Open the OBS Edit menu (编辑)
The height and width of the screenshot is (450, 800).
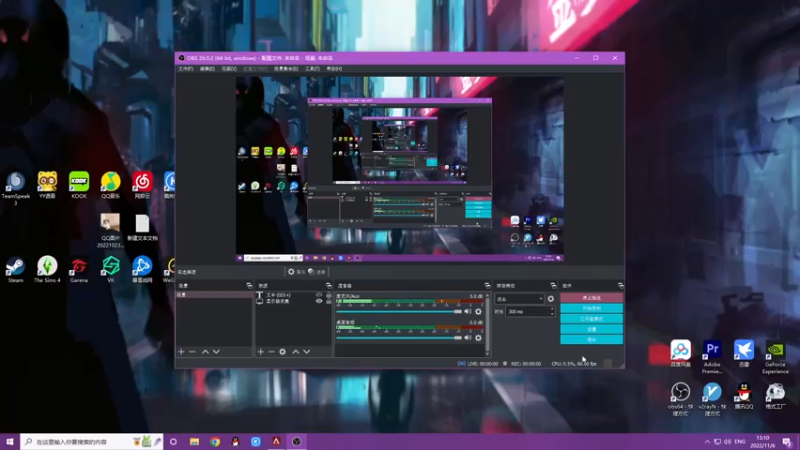click(207, 69)
